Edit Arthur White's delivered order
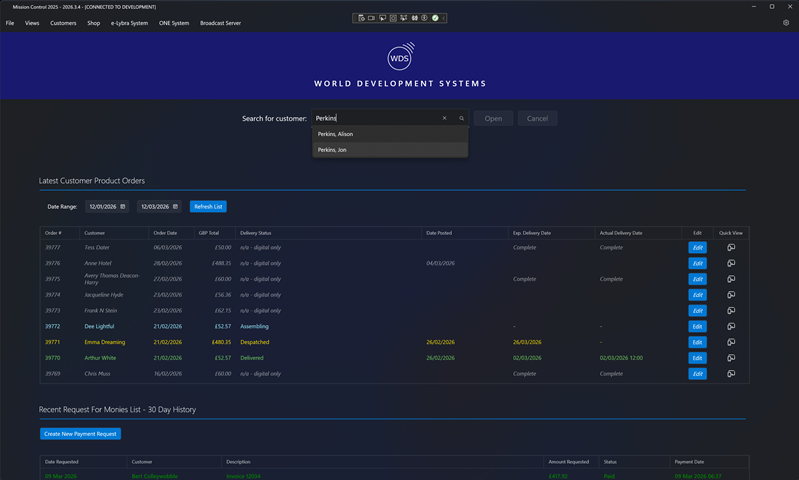Image resolution: width=799 pixels, height=480 pixels. (x=697, y=358)
